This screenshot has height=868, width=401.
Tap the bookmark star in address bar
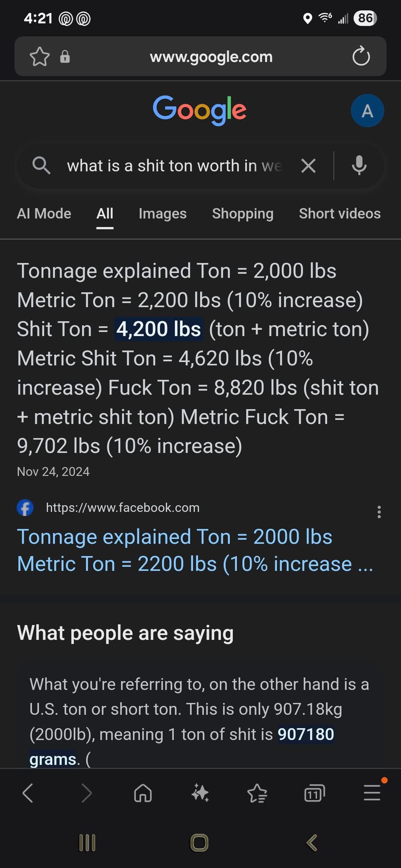[x=40, y=56]
